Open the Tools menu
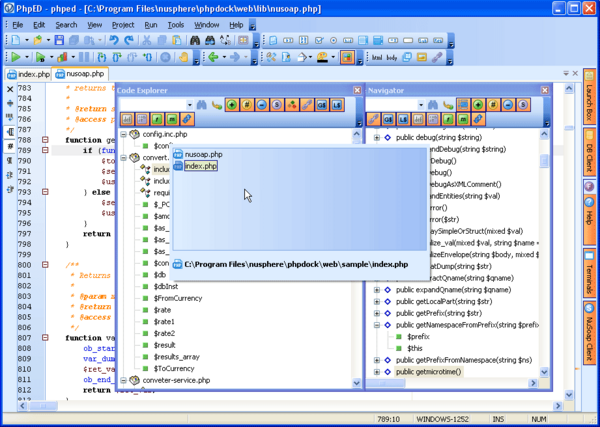 pos(176,25)
